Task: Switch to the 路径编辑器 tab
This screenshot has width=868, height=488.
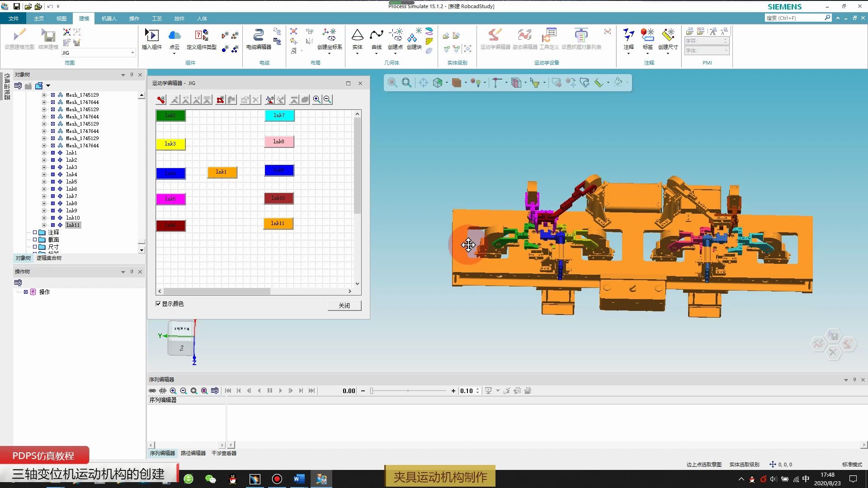Action: coord(193,453)
